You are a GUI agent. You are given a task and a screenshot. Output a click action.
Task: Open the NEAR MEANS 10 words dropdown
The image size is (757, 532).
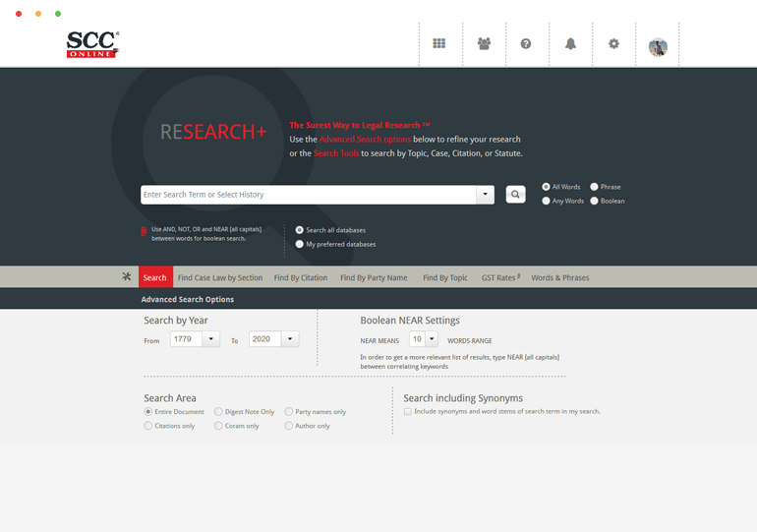[432, 339]
